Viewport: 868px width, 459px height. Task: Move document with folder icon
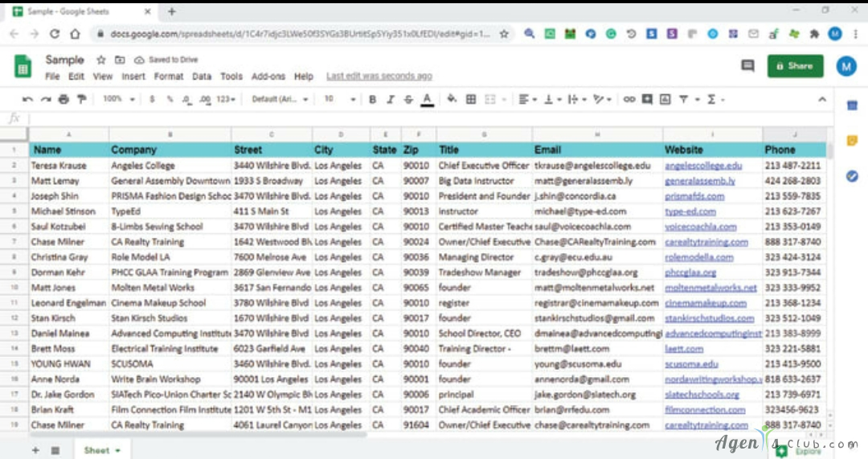coord(120,59)
